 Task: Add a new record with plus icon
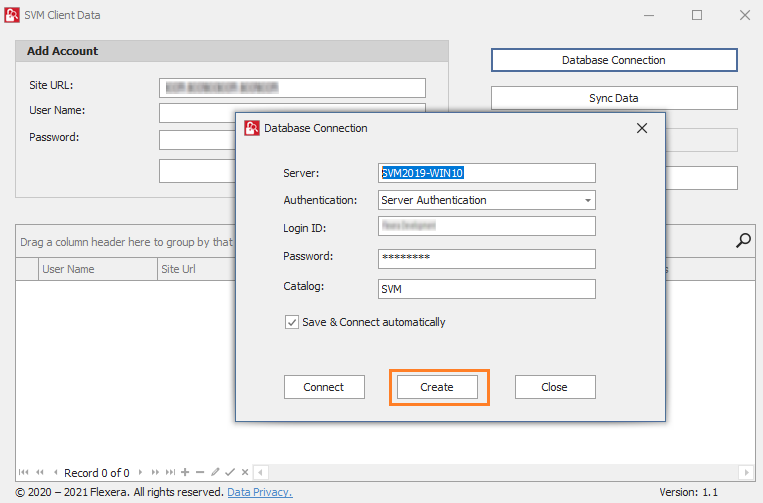tap(185, 472)
